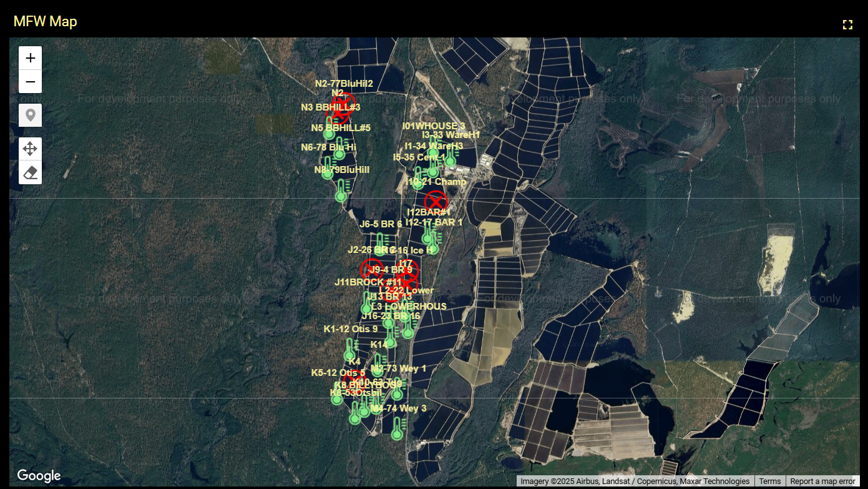Screen dimensions: 868x489
Task: Click the imagery attribution text
Action: [635, 482]
